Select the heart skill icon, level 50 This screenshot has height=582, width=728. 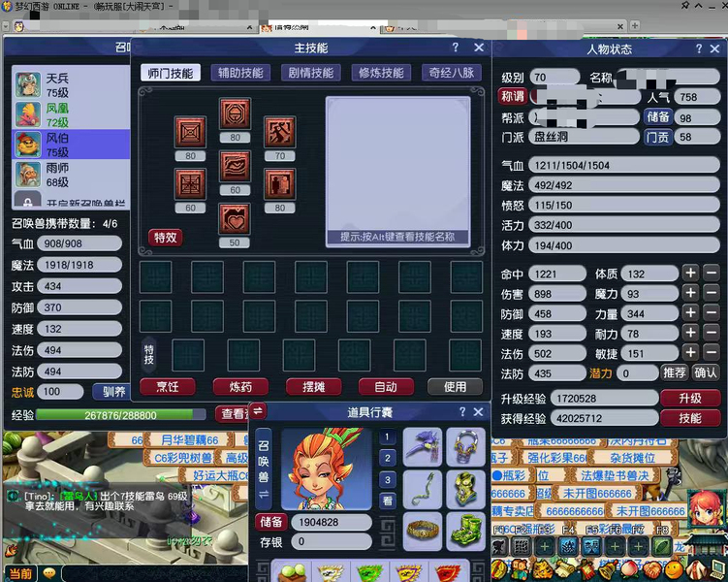[234, 218]
